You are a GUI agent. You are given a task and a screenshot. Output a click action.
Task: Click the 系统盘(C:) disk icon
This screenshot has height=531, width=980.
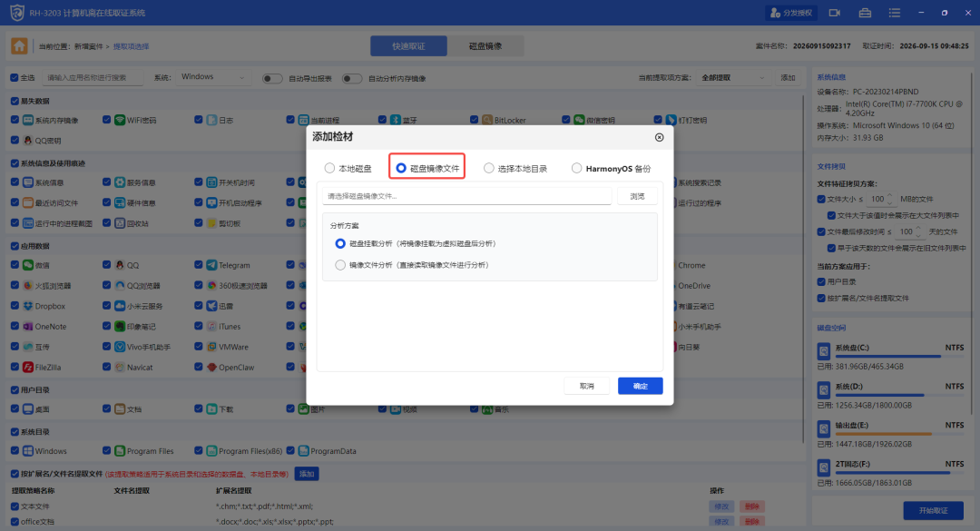click(x=824, y=351)
